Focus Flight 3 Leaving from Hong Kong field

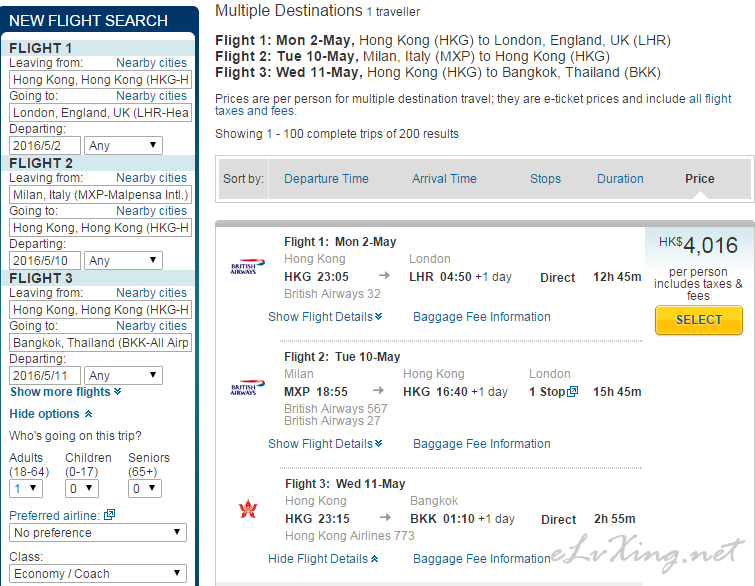point(100,310)
